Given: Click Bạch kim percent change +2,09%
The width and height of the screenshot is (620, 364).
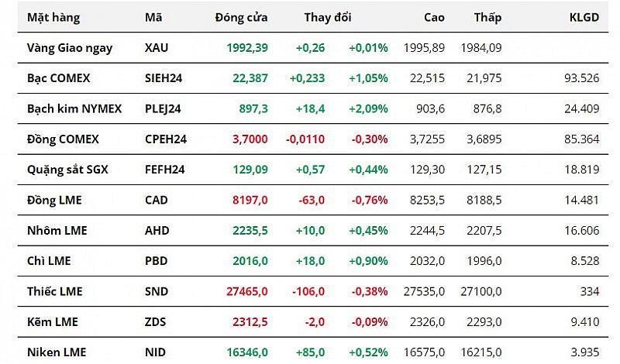Looking at the screenshot, I should point(368,108).
